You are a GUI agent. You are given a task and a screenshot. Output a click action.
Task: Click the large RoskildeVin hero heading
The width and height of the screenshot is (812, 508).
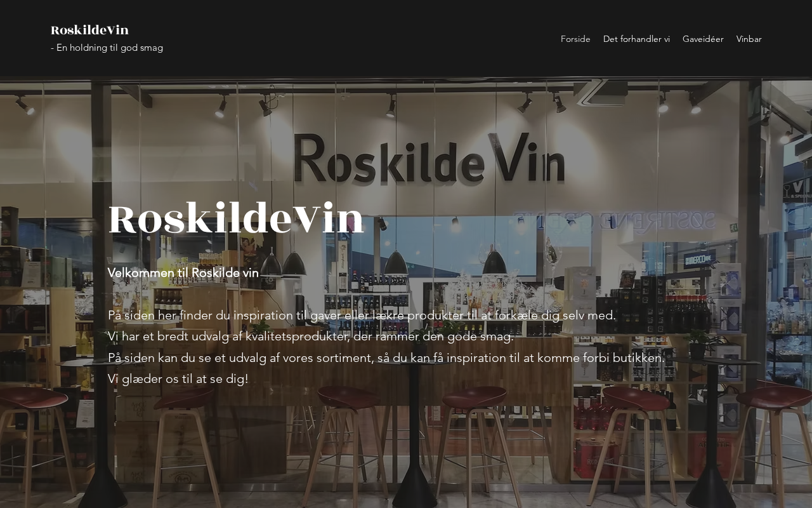[x=236, y=219]
